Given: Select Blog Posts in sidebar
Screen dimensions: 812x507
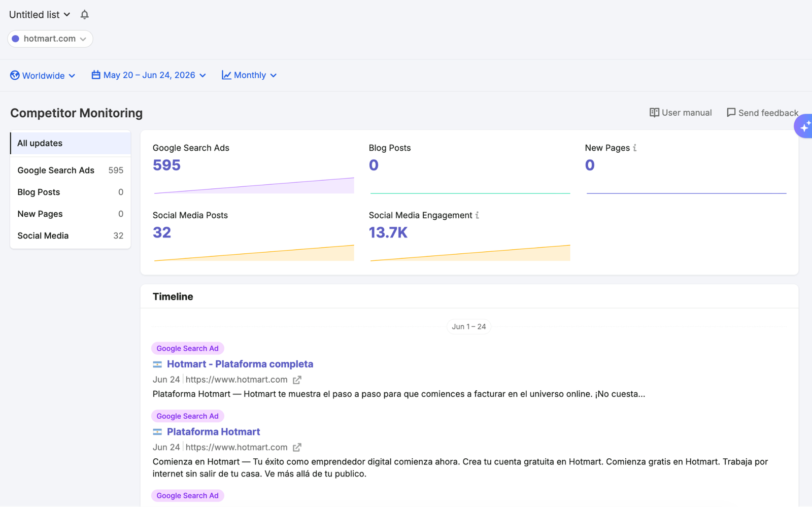Looking at the screenshot, I should tap(71, 192).
